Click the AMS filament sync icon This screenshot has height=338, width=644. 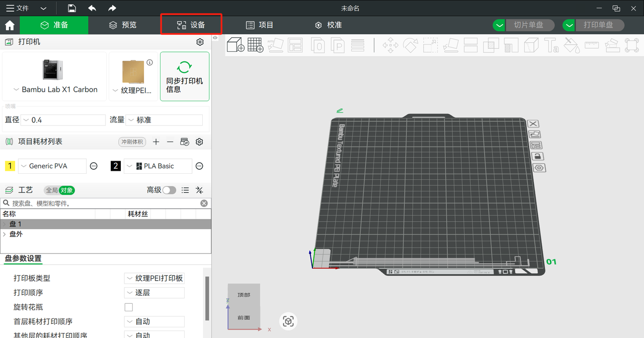[185, 142]
